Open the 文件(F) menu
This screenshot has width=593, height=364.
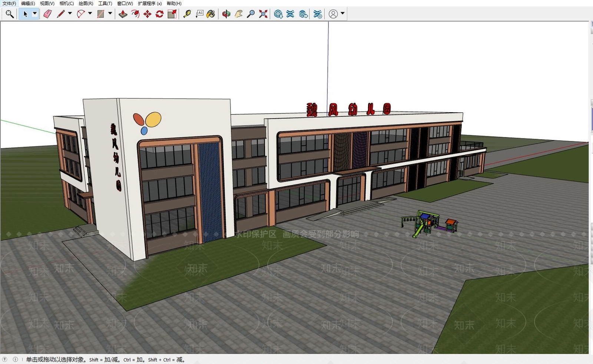tap(9, 3)
